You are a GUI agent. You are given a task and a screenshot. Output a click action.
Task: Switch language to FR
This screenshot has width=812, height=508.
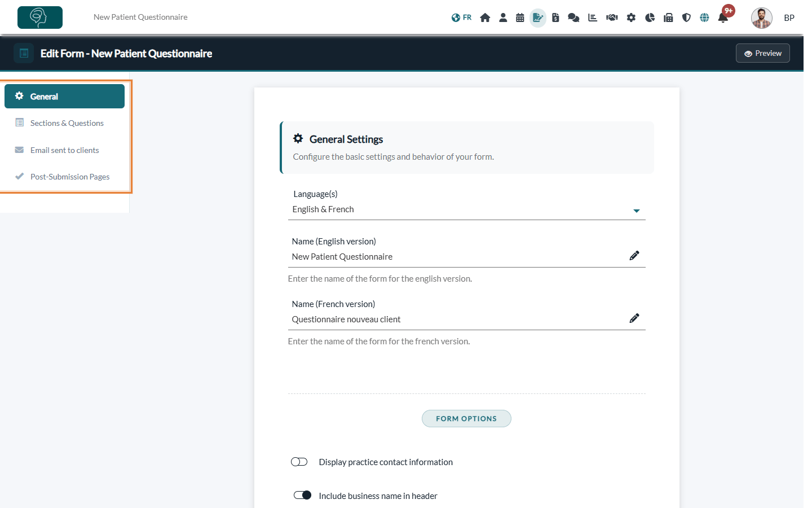tap(461, 17)
